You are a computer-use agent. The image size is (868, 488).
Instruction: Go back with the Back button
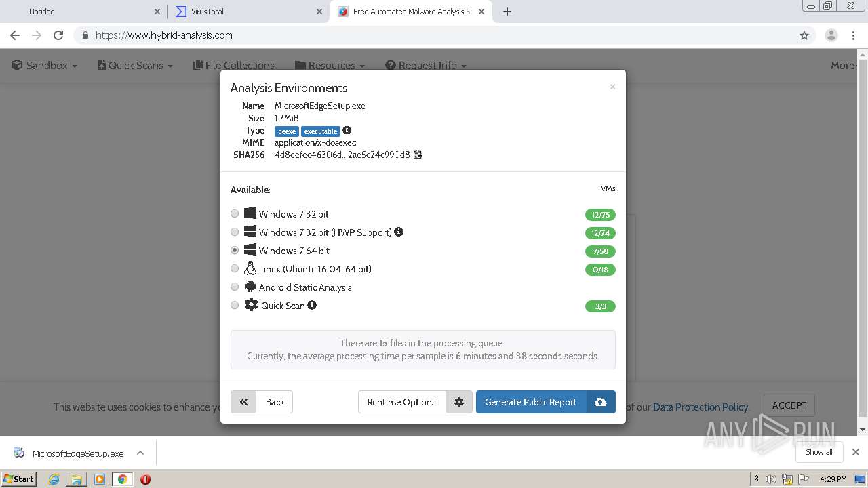click(262, 402)
